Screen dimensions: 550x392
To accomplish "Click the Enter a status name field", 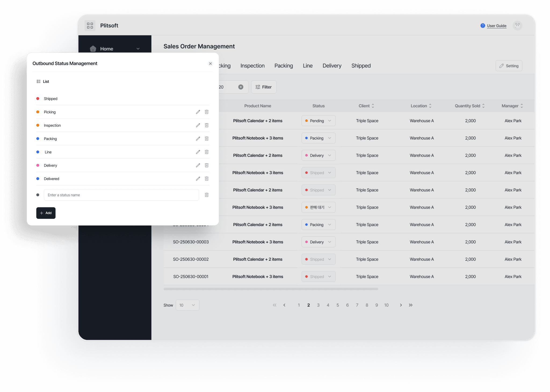I will [121, 195].
